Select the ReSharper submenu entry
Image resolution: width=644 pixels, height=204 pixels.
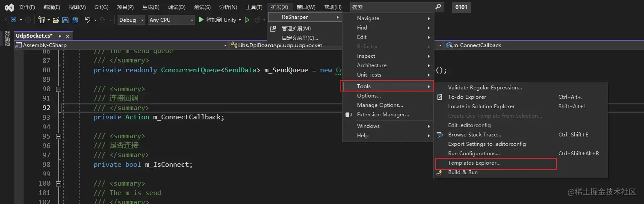(x=305, y=17)
